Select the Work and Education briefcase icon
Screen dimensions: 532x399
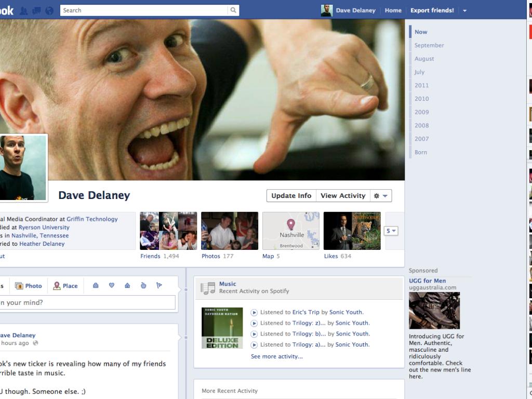click(x=96, y=285)
